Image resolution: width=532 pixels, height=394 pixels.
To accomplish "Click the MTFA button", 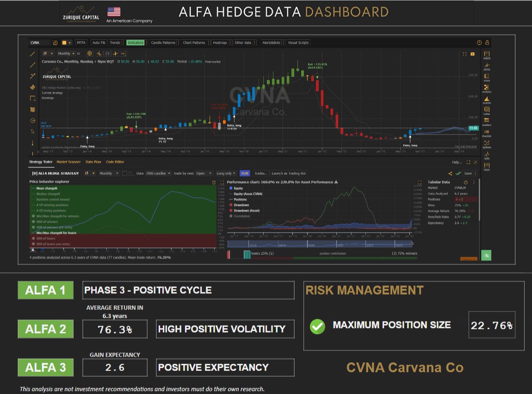I will pos(81,43).
